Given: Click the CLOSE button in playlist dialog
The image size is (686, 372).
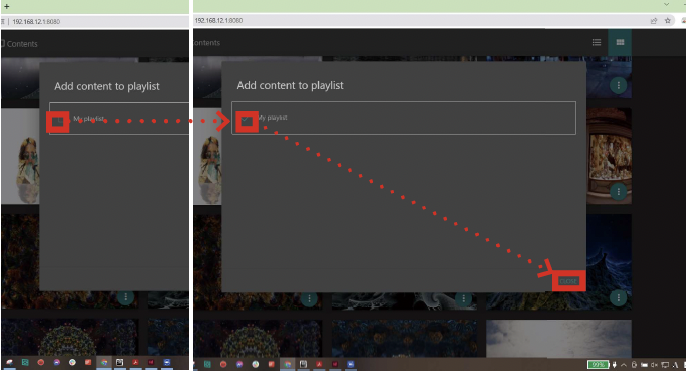Looking at the screenshot, I should 568,281.
